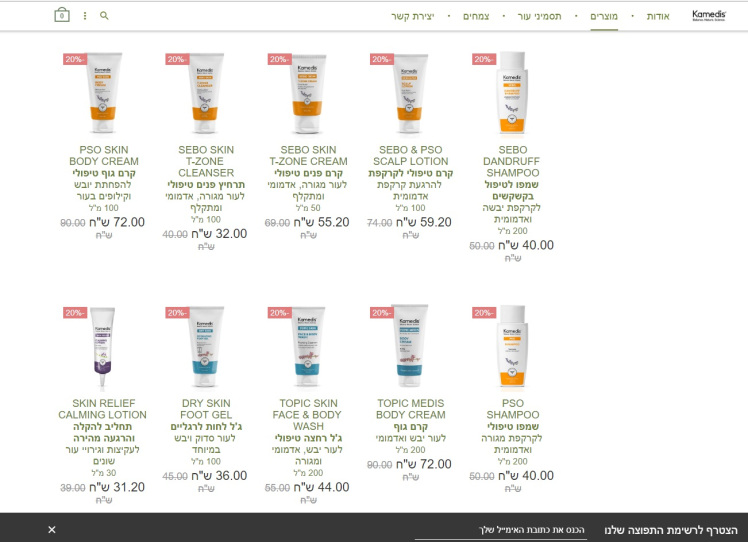
Task: Click the search magnifier icon
Action: (104, 16)
